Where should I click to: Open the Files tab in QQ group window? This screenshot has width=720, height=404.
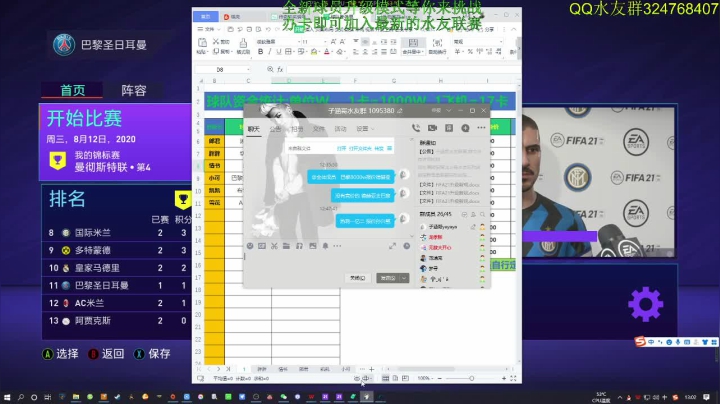[x=319, y=129]
